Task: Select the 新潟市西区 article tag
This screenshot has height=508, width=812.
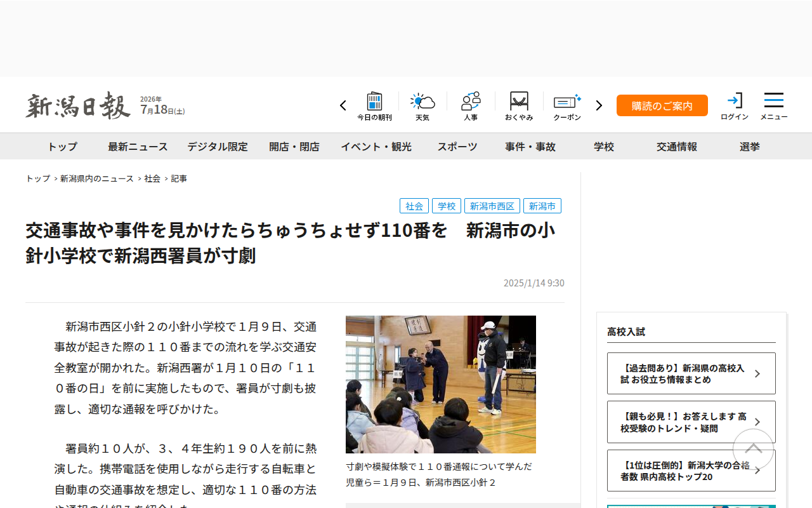Action: point(492,206)
